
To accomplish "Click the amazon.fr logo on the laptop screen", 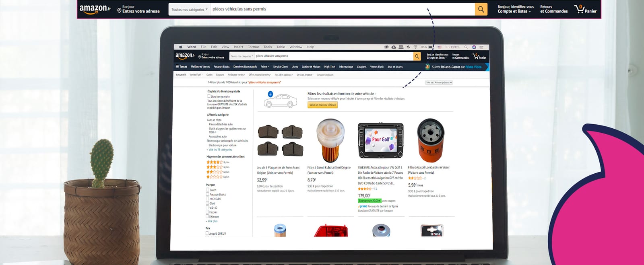I will [x=185, y=56].
